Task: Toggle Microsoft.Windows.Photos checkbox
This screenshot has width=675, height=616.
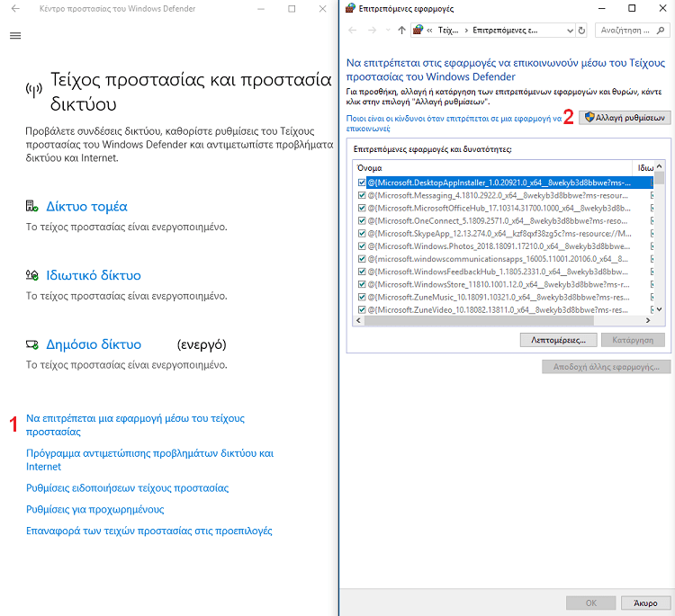Action: pos(362,246)
